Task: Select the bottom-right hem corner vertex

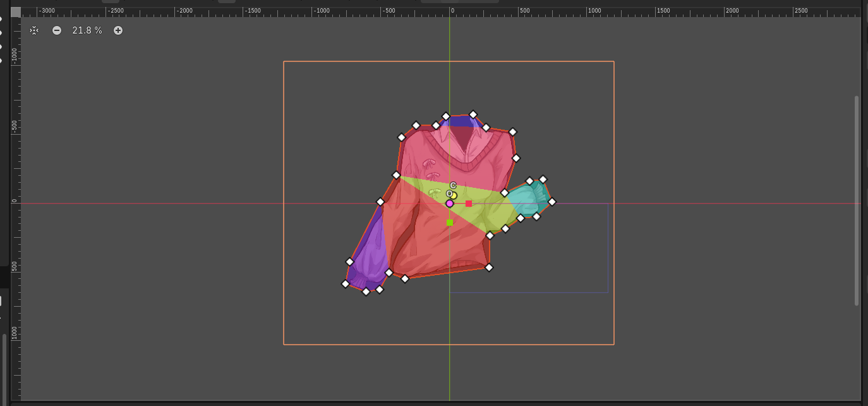Action: [489, 268]
